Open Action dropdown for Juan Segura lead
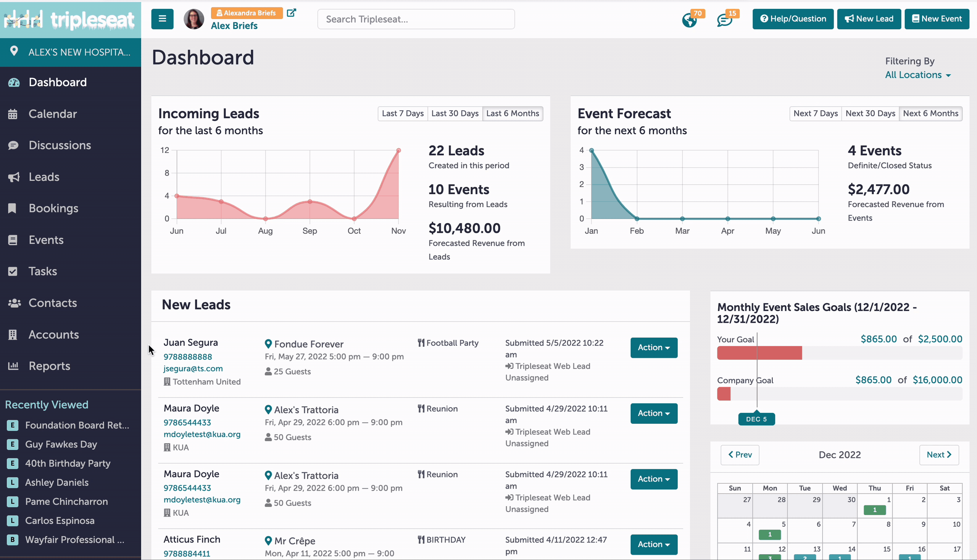Image resolution: width=977 pixels, height=560 pixels. coord(654,347)
